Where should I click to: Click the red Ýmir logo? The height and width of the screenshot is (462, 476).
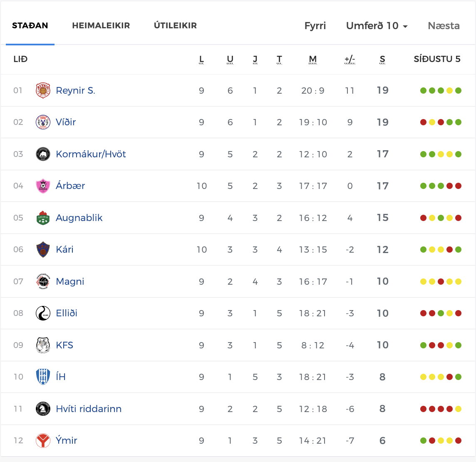pos(43,440)
